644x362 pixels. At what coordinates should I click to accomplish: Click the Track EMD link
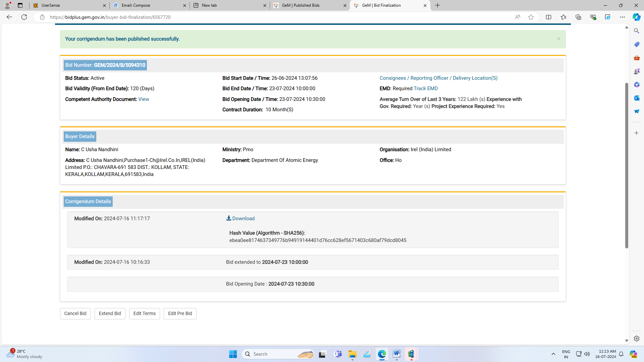click(x=426, y=88)
